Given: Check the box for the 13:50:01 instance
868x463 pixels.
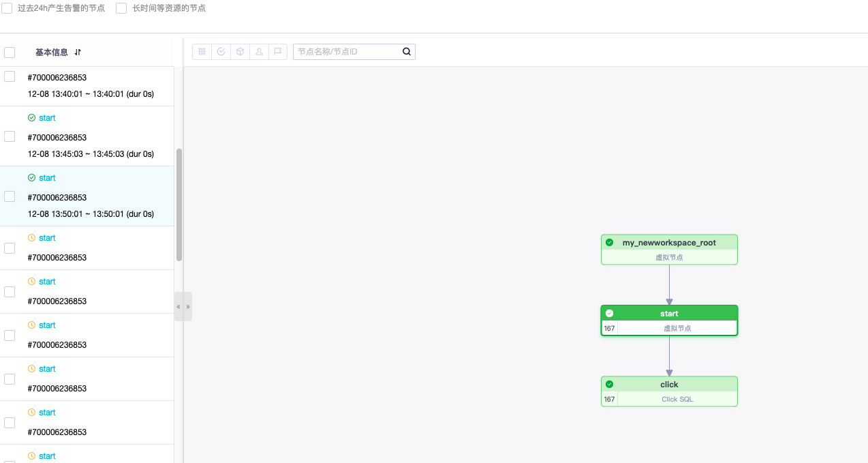Looking at the screenshot, I should [10, 196].
